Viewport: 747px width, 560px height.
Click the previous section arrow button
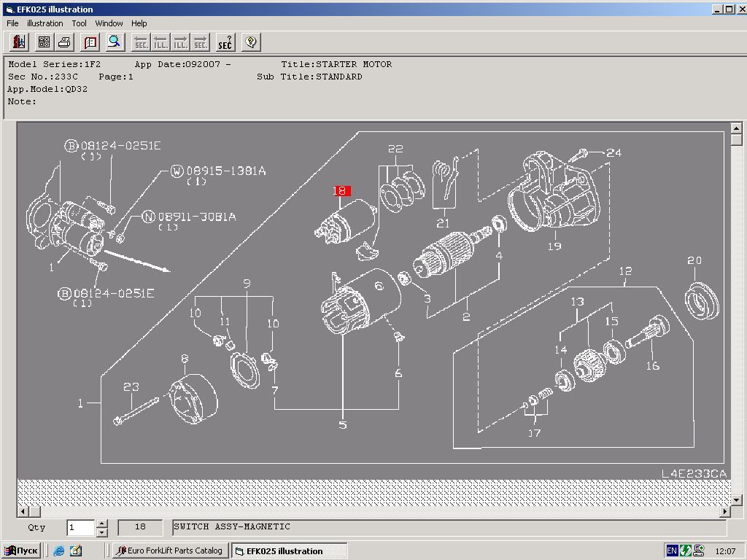(141, 42)
